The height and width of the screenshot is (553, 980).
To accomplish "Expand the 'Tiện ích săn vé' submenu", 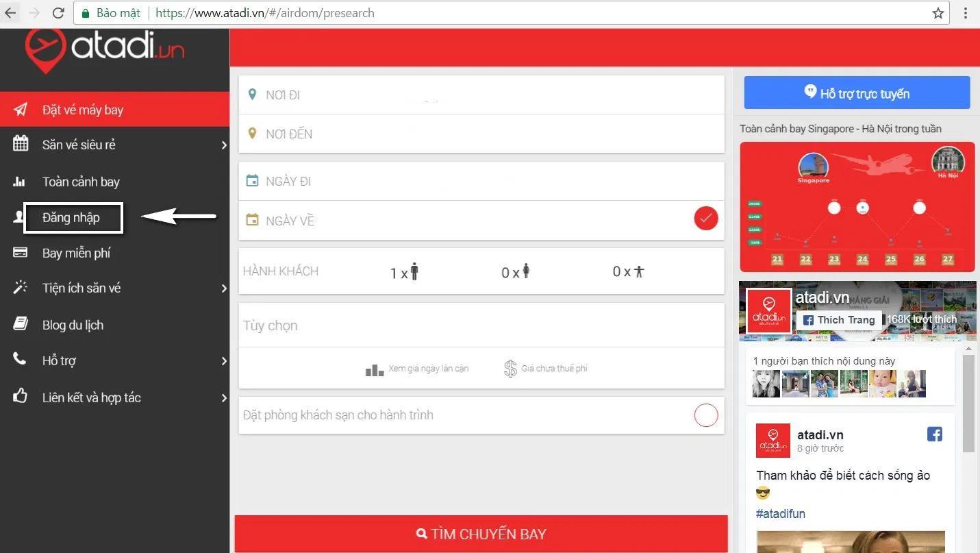I will click(223, 288).
